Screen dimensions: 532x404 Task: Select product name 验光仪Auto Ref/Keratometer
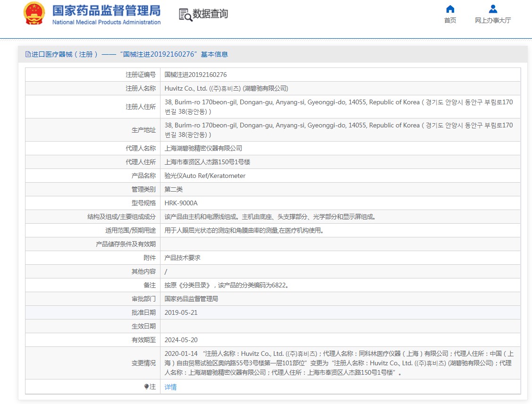(205, 176)
